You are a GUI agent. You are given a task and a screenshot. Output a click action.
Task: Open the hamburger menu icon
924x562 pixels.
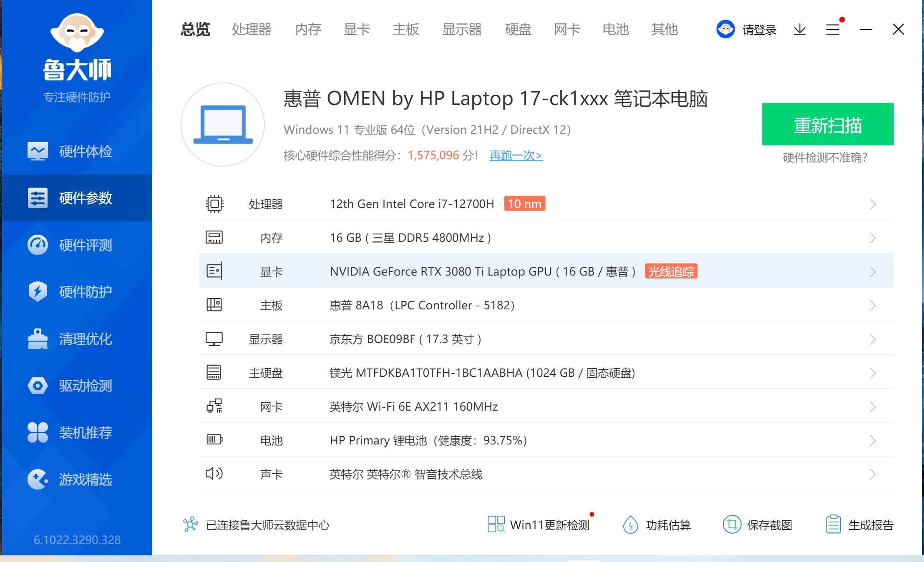pos(833,30)
